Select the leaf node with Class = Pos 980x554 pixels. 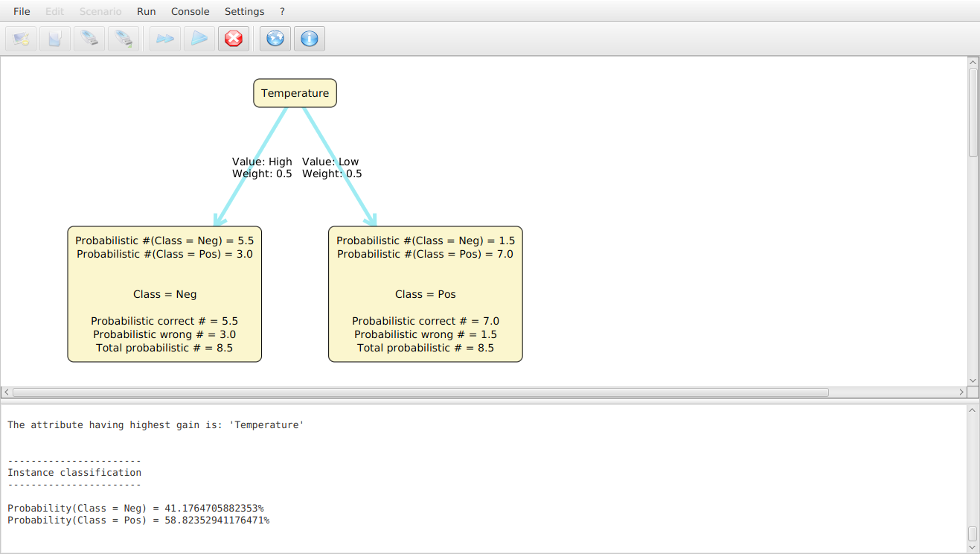pyautogui.click(x=426, y=294)
